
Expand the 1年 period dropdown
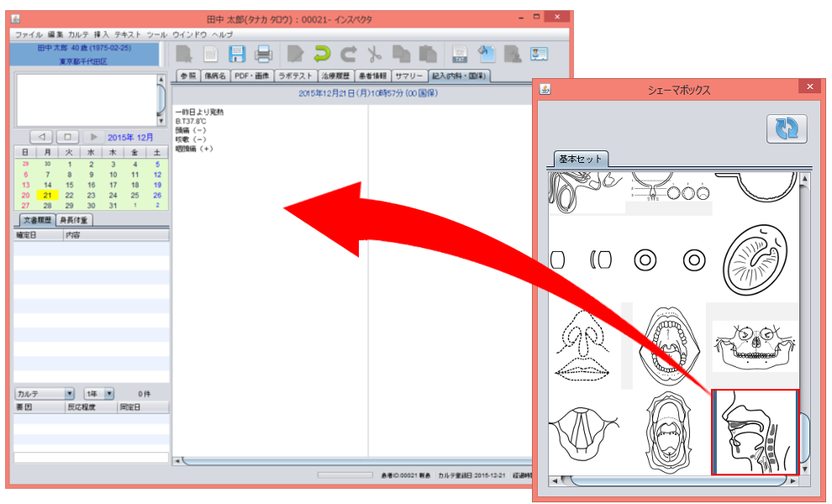[x=98, y=393]
